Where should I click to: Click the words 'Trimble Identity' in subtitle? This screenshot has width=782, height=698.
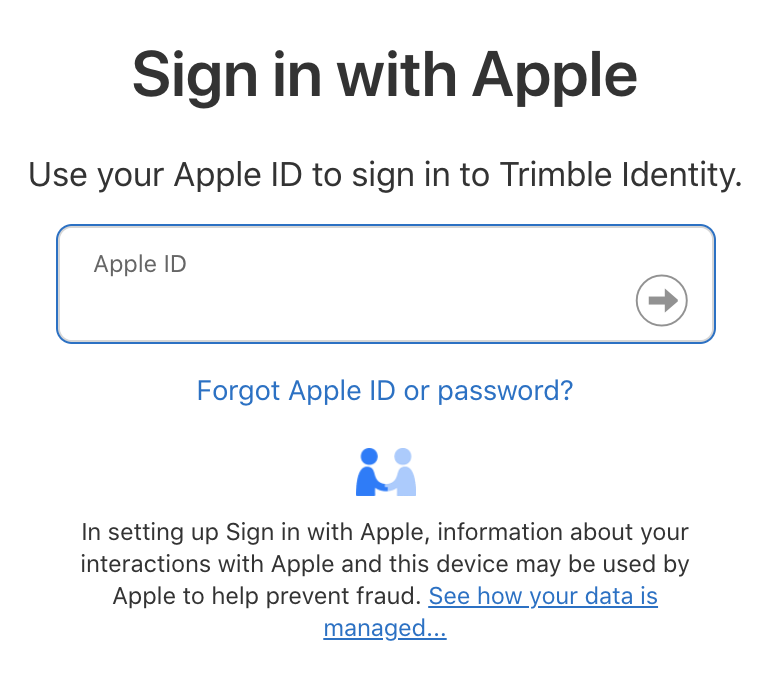621,174
